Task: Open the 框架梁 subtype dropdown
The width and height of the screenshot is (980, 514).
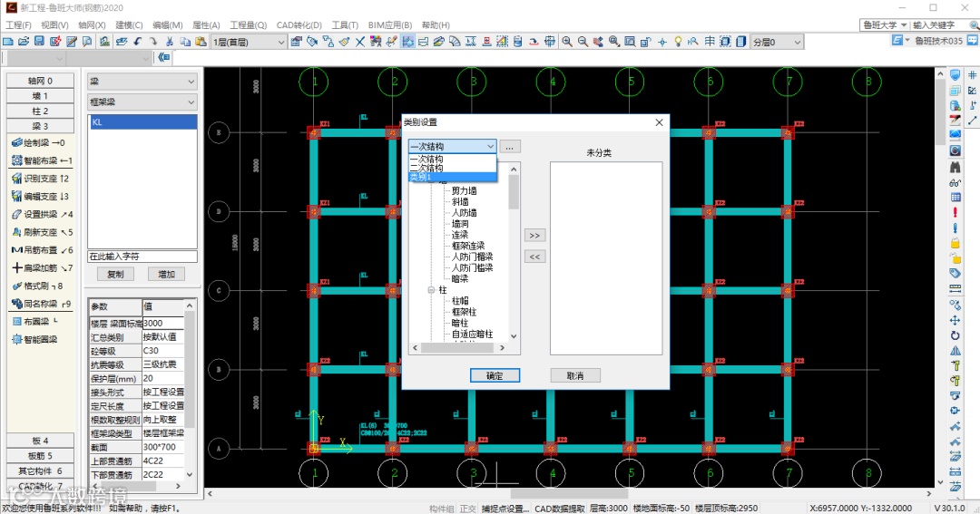Action: [x=142, y=102]
